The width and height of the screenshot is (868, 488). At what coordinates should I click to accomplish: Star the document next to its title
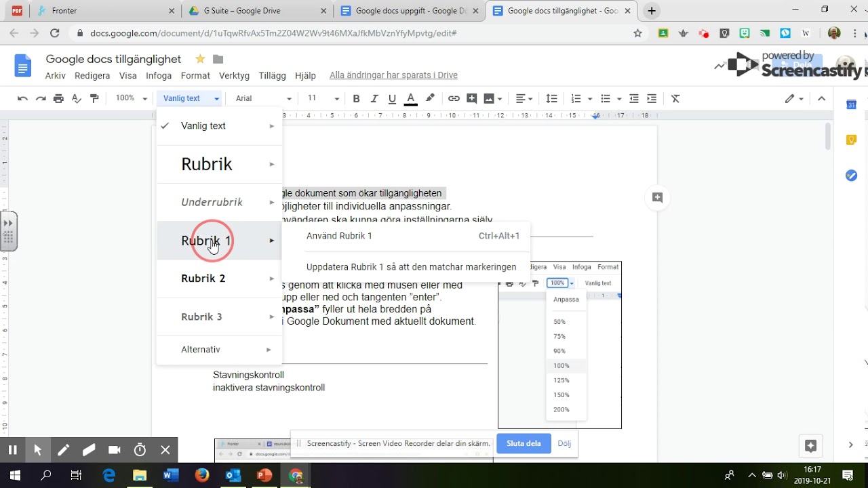click(x=200, y=59)
